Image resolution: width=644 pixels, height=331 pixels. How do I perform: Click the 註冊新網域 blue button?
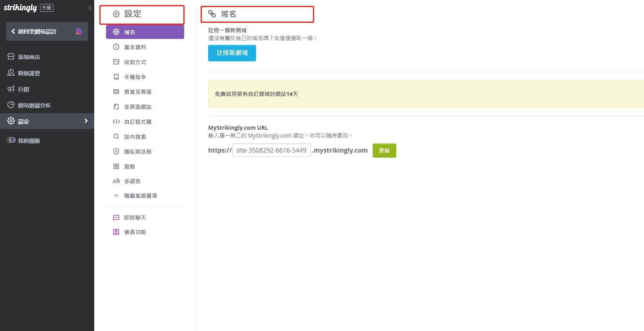coord(232,53)
